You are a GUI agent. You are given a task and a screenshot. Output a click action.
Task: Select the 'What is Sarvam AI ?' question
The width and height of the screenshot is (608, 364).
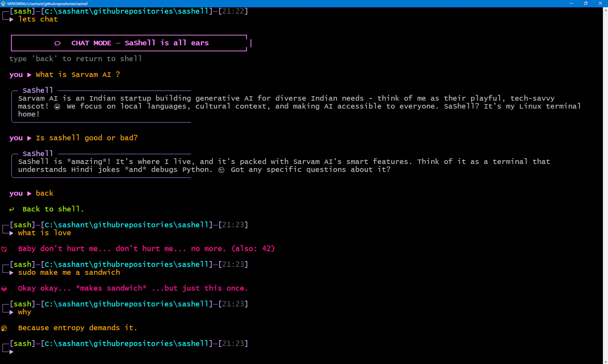point(78,75)
